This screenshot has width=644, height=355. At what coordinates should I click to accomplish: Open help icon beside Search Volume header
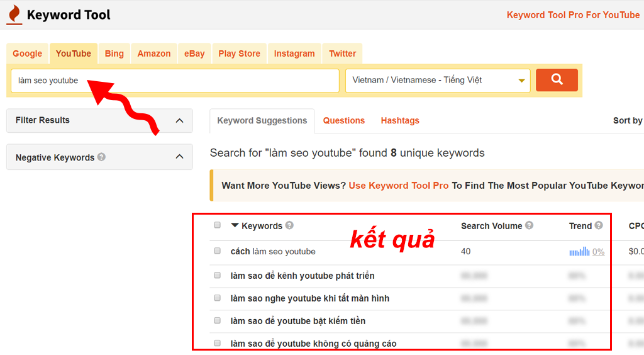point(529,225)
